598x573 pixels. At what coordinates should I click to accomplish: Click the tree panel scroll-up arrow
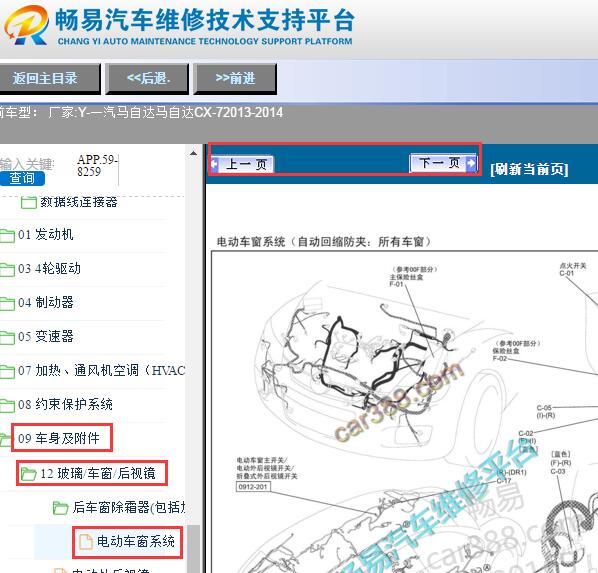point(193,153)
